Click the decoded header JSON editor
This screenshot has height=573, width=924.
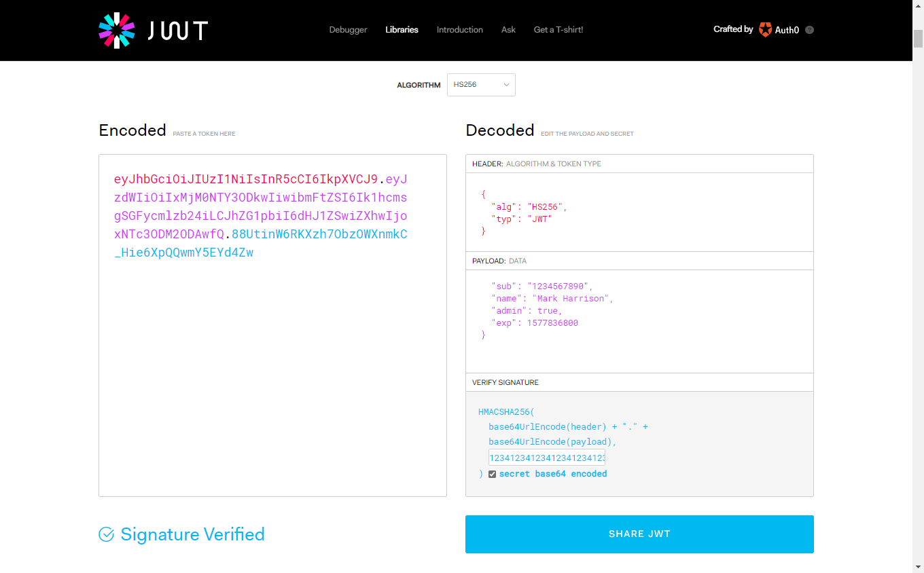(639, 212)
